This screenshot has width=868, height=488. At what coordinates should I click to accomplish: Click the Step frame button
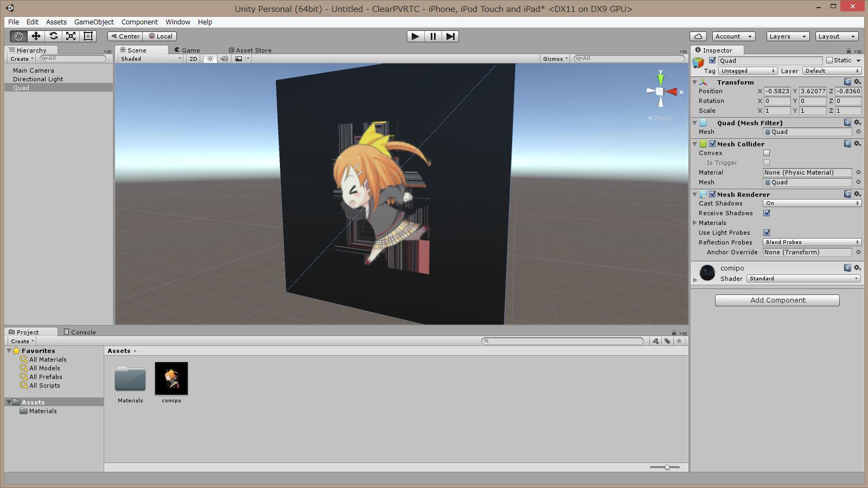click(x=450, y=36)
